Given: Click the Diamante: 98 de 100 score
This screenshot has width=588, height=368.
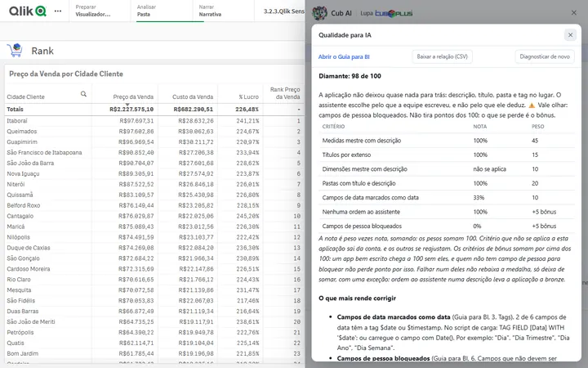Looking at the screenshot, I should pos(350,76).
